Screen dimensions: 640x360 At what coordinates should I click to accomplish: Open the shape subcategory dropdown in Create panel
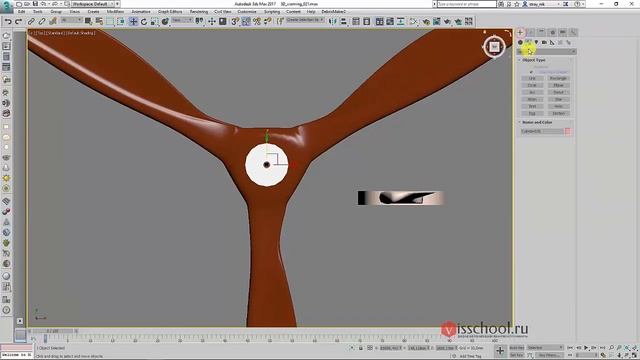pyautogui.click(x=547, y=51)
